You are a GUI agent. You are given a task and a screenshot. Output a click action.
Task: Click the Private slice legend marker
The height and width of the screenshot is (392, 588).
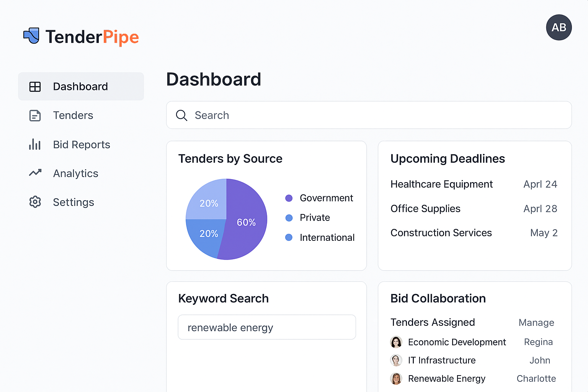click(289, 218)
